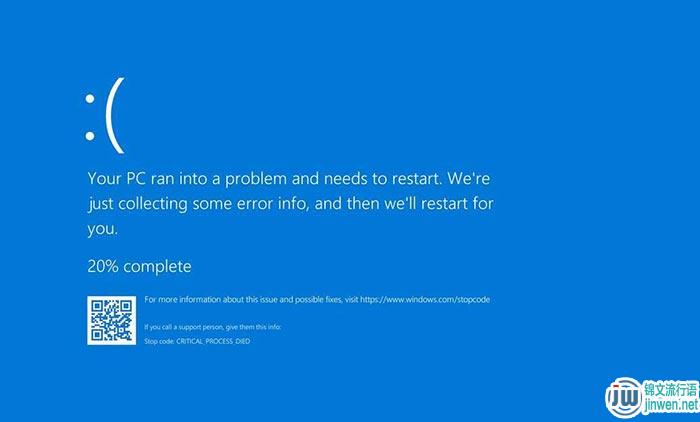Click the upper dot of the sad face

click(x=90, y=99)
